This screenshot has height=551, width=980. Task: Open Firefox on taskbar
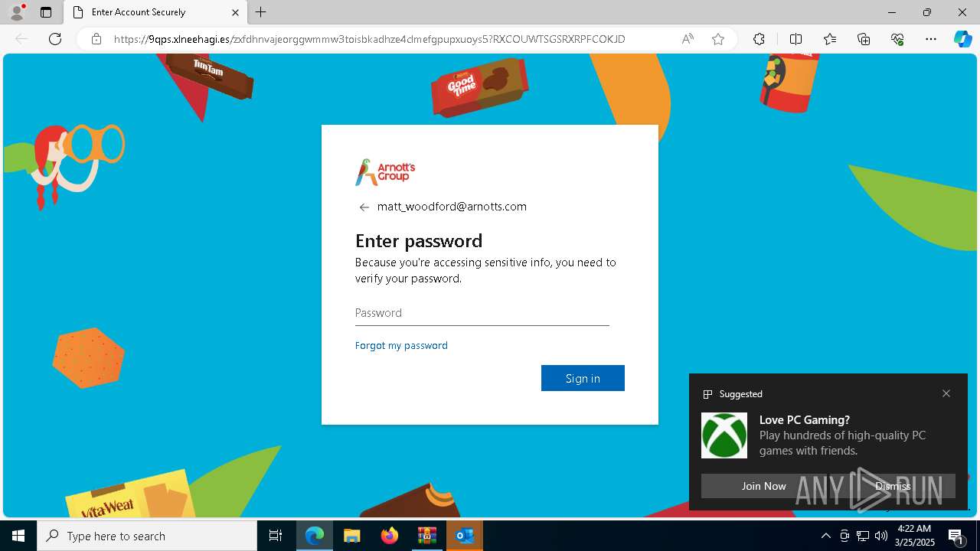tap(390, 536)
